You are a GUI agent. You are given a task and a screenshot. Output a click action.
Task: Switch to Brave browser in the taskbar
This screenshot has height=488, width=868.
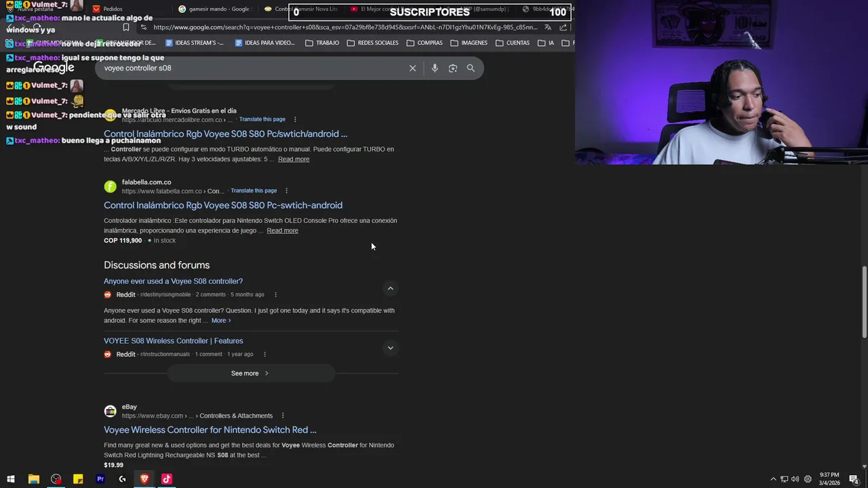[x=144, y=479]
